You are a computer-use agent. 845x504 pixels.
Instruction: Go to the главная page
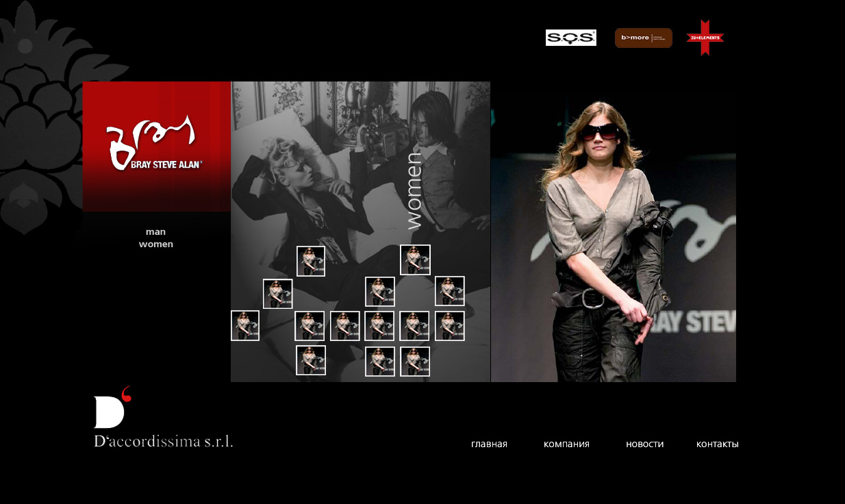[x=489, y=444]
